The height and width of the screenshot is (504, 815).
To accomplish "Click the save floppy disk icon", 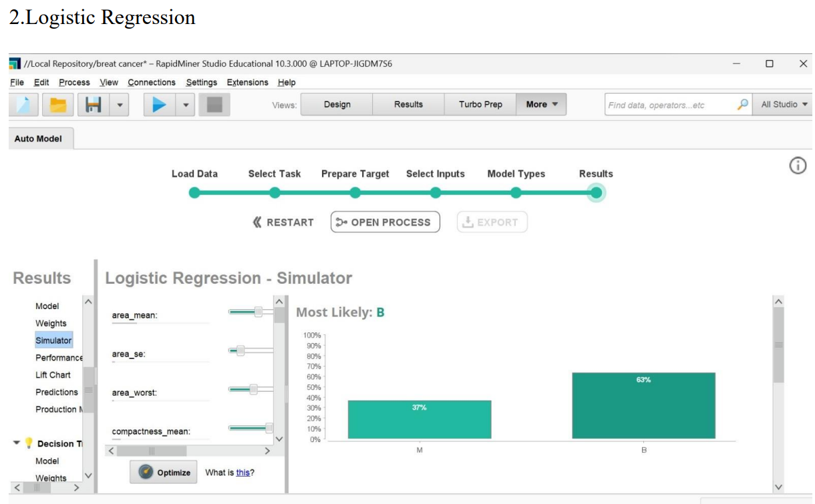I will pyautogui.click(x=93, y=105).
